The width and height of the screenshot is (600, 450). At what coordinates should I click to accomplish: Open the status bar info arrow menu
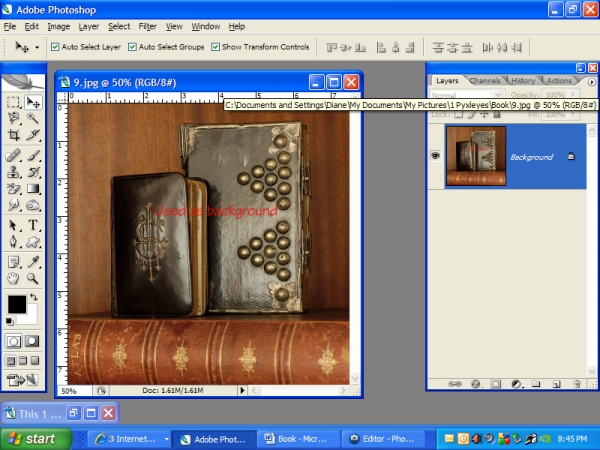tap(242, 390)
